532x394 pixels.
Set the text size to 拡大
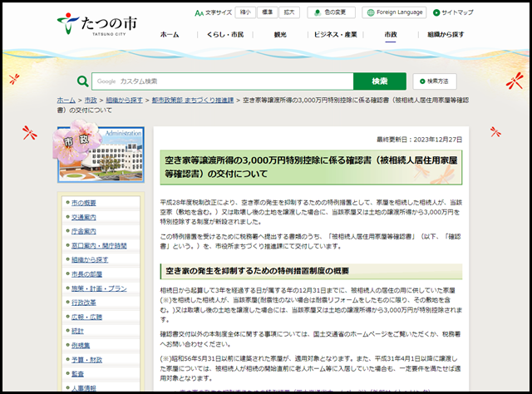click(289, 12)
